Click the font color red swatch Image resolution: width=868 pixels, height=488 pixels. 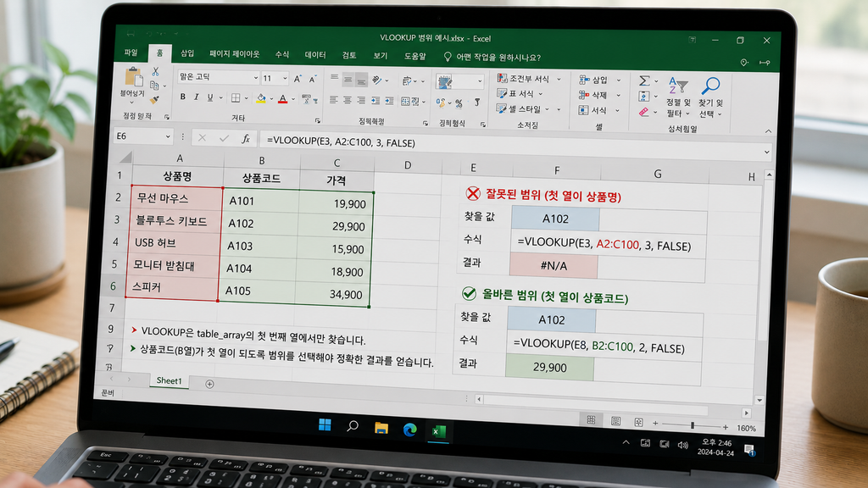(x=283, y=100)
